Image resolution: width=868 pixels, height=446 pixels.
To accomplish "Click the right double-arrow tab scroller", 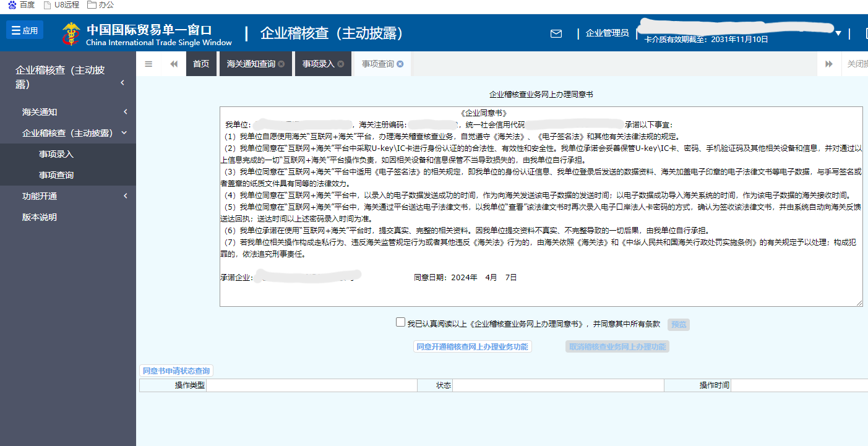I will click(829, 63).
